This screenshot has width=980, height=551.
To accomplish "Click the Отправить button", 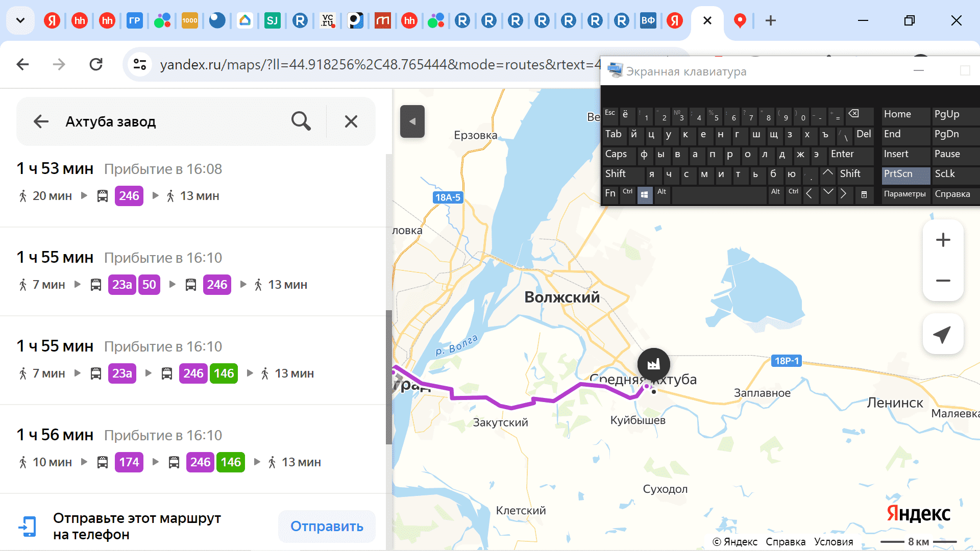I will [x=327, y=526].
